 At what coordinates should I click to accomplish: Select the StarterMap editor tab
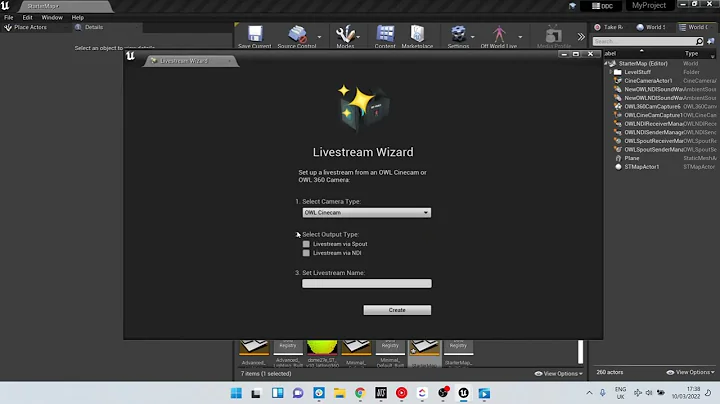click(x=64, y=6)
